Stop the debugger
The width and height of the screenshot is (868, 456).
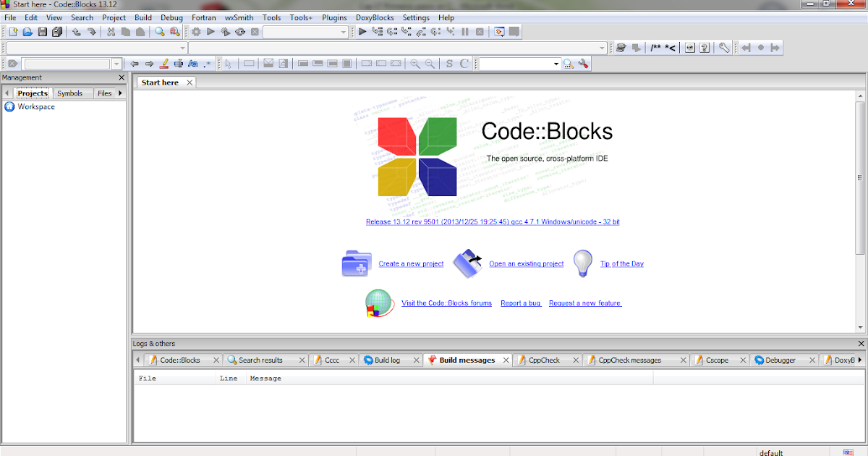coord(480,31)
